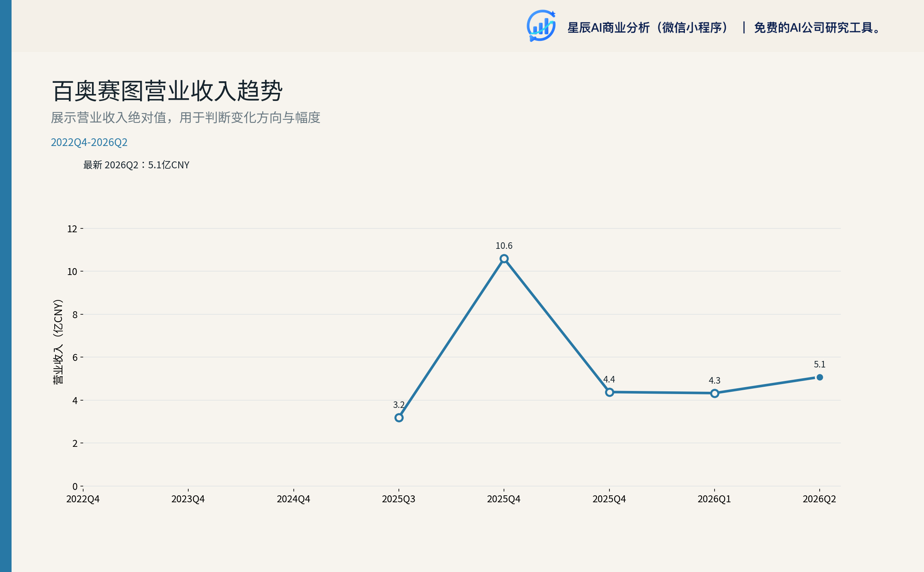Click the x-axis label 2026Q2
Image resolution: width=924 pixels, height=572 pixels.
point(819,499)
